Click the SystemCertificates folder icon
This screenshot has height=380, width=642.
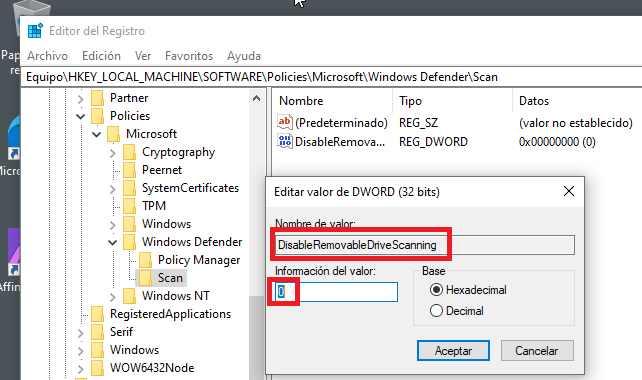tap(129, 188)
